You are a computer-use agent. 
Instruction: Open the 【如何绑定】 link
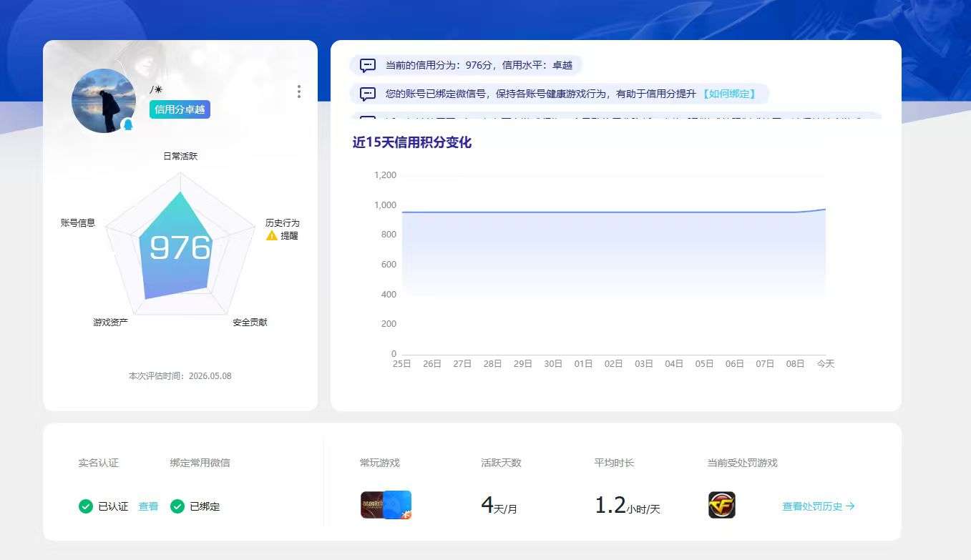[x=728, y=94]
